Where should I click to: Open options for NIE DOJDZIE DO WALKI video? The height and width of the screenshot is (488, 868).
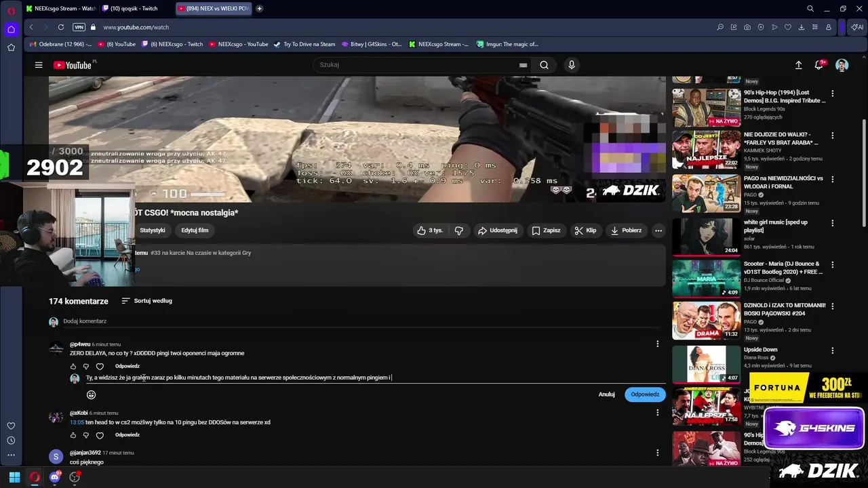tap(833, 136)
